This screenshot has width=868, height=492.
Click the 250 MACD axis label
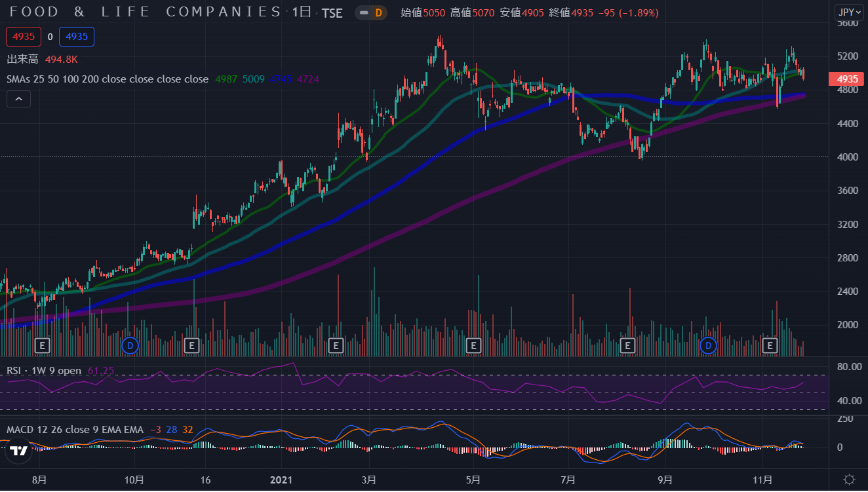click(x=845, y=419)
